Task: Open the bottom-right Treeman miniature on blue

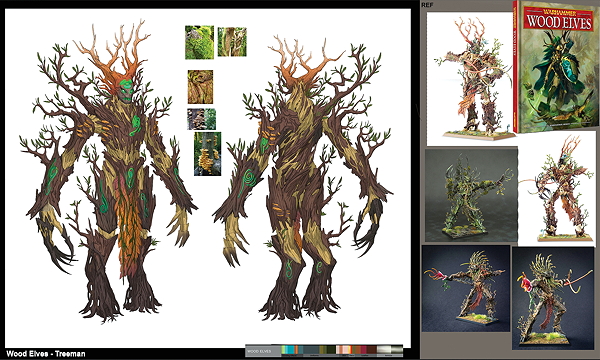Action: (553, 298)
